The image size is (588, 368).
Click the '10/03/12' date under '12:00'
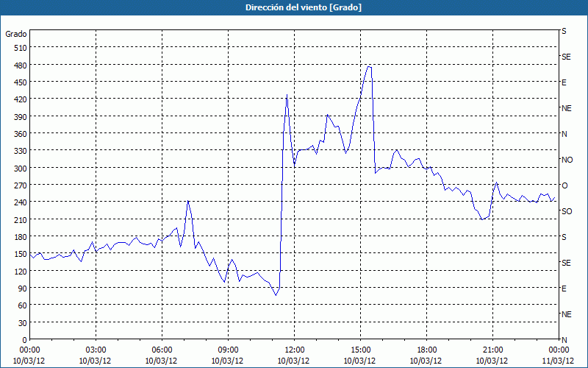tap(293, 361)
